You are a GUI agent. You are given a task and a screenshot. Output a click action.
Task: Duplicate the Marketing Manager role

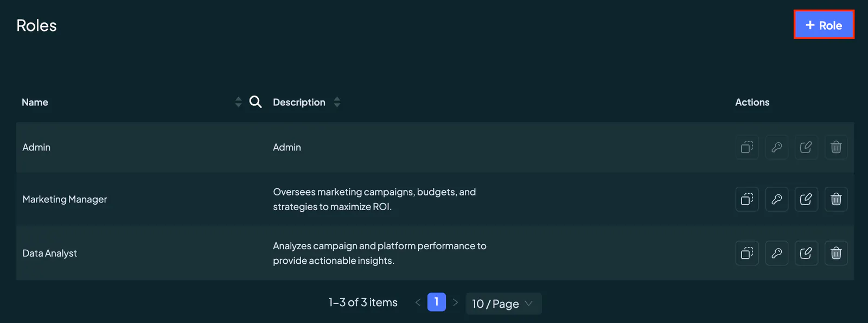click(x=747, y=199)
